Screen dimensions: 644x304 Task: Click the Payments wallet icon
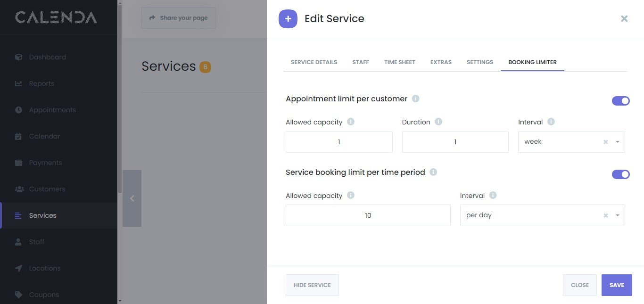click(x=19, y=163)
